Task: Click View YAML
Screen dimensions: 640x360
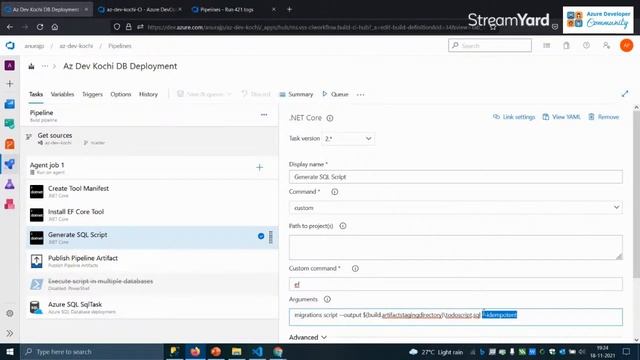Action: (561, 117)
